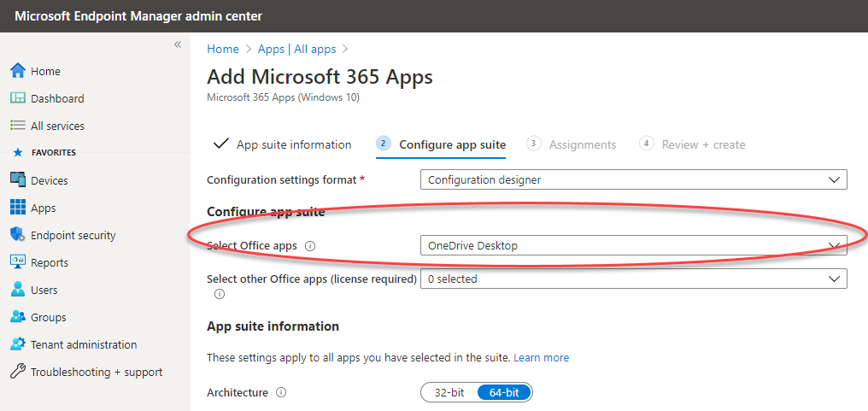The width and height of the screenshot is (868, 411).
Task: Click the Favorites star icon
Action: 18,152
